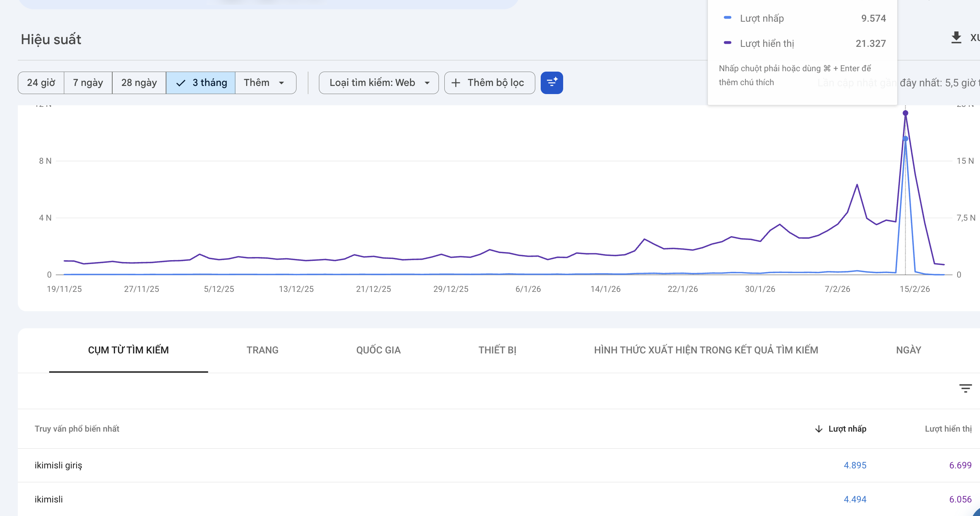
Task: Open the THIẾT BỊ tab
Action: point(497,350)
